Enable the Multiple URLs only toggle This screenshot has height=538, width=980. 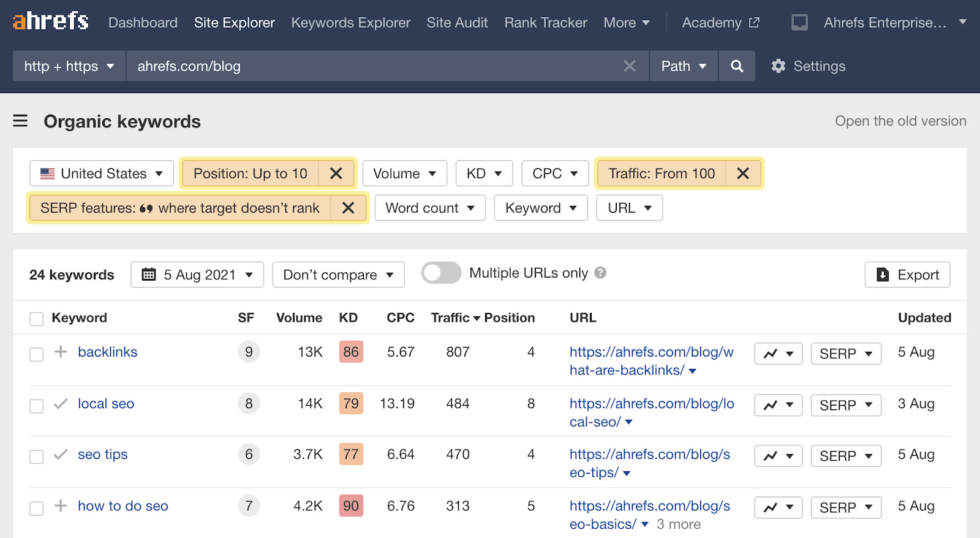(441, 273)
